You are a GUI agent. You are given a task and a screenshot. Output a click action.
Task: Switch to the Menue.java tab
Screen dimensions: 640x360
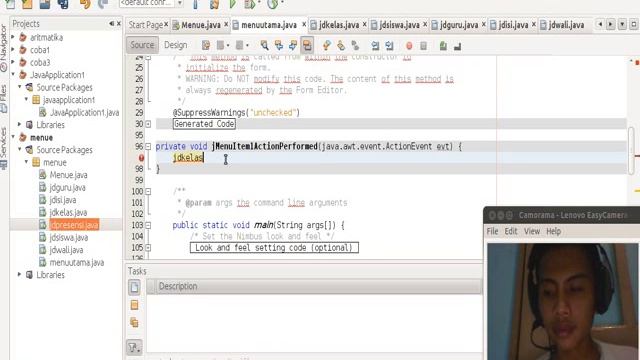click(200, 25)
